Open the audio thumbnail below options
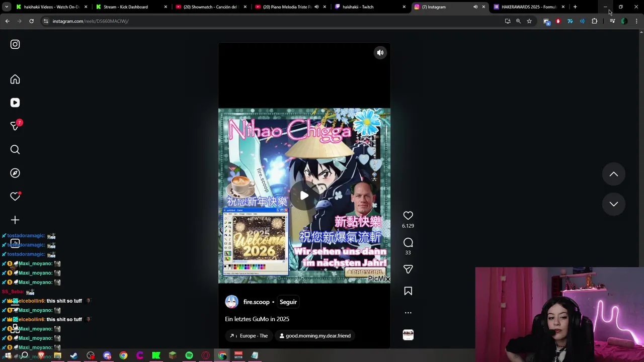The width and height of the screenshot is (644, 362). 408,335
